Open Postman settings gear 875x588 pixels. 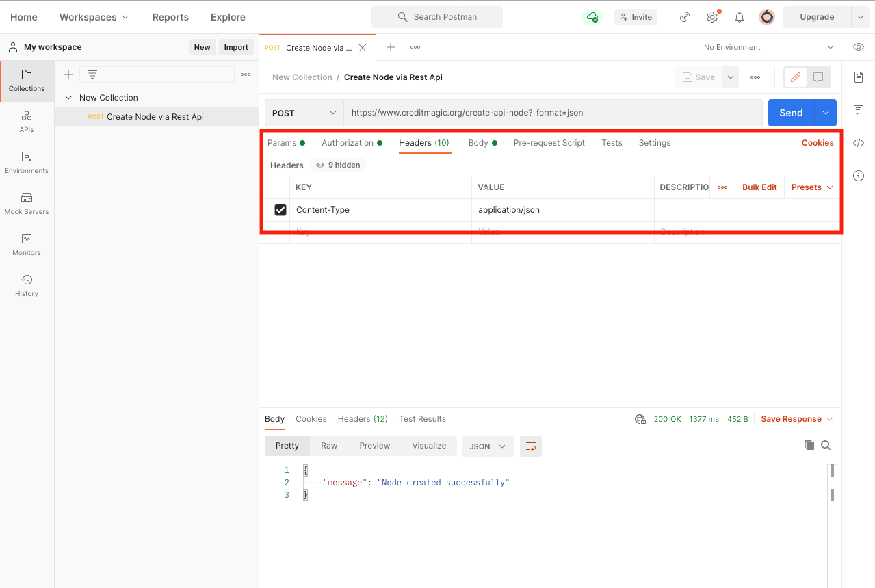711,16
